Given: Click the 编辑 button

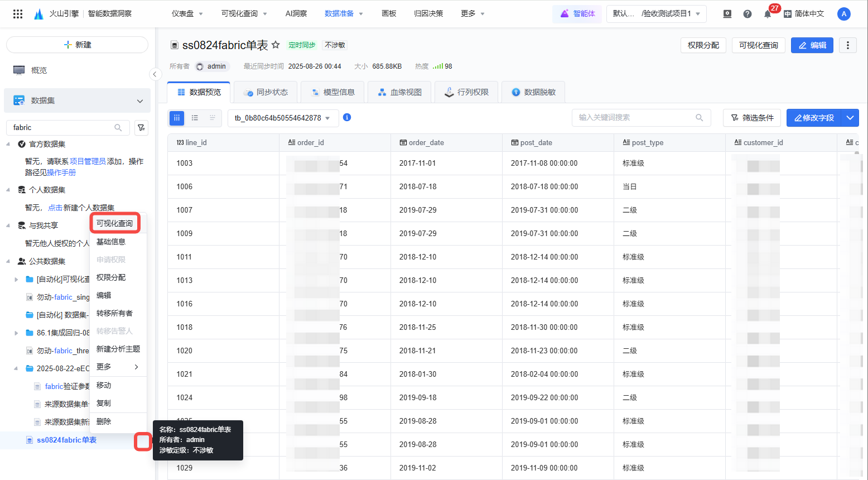Looking at the screenshot, I should click(812, 45).
